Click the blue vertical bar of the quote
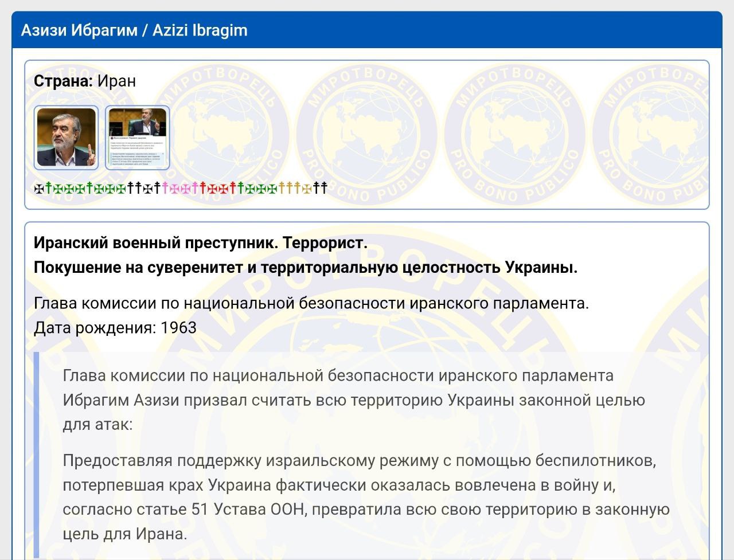This screenshot has width=734, height=560. point(36,453)
